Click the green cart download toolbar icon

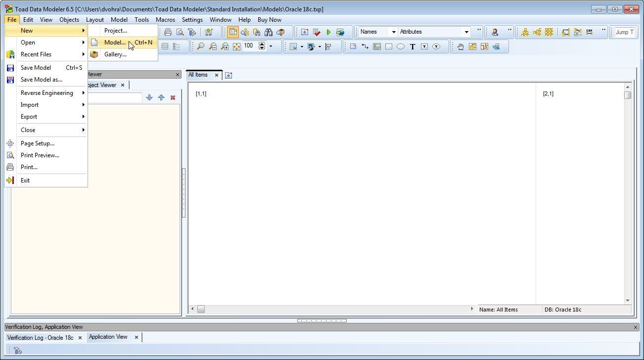(209, 32)
